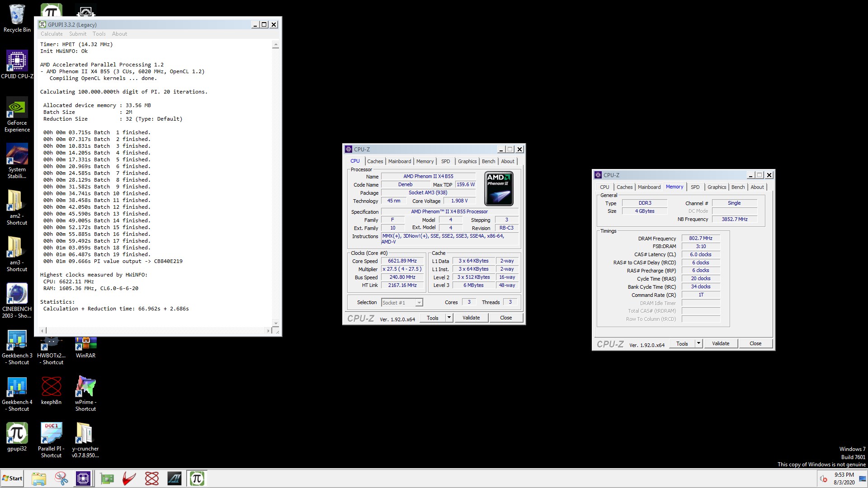Expand Tools arrow in center CPU-Z

[449, 318]
